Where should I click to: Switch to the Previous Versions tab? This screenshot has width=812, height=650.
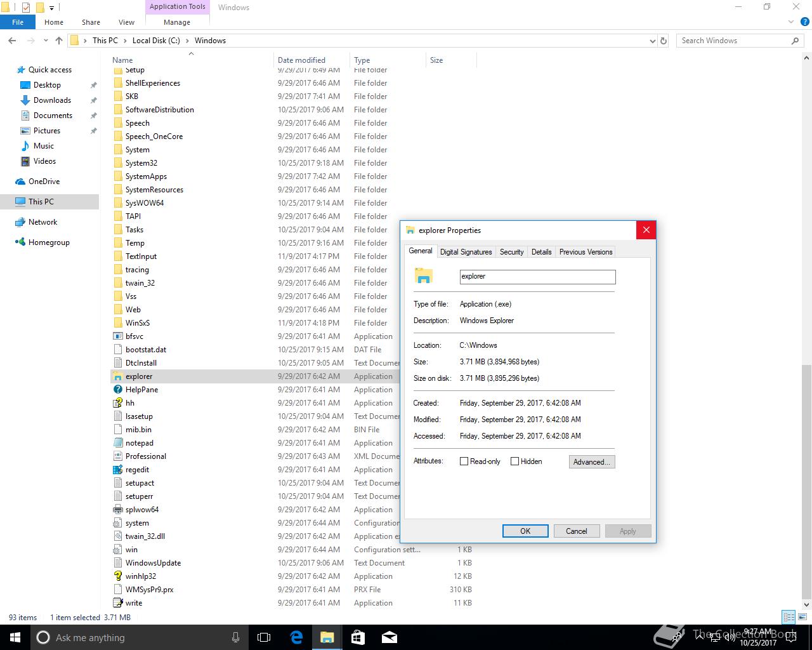[586, 252]
